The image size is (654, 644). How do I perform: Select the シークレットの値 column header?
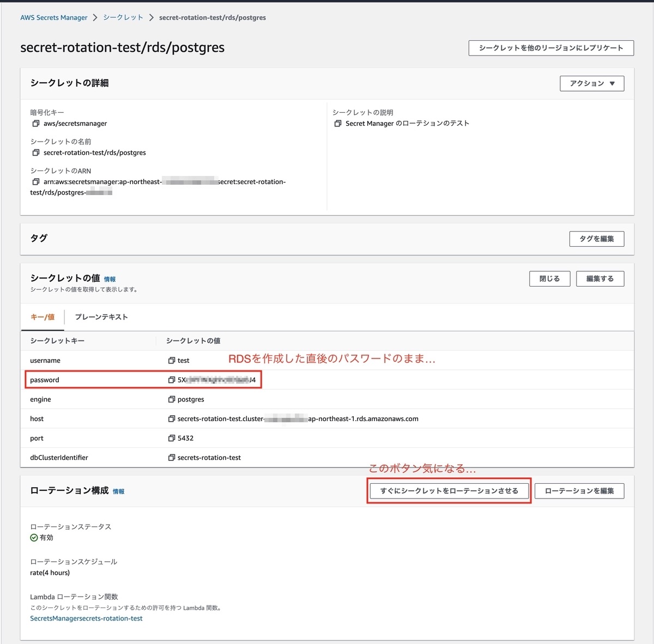pos(193,341)
